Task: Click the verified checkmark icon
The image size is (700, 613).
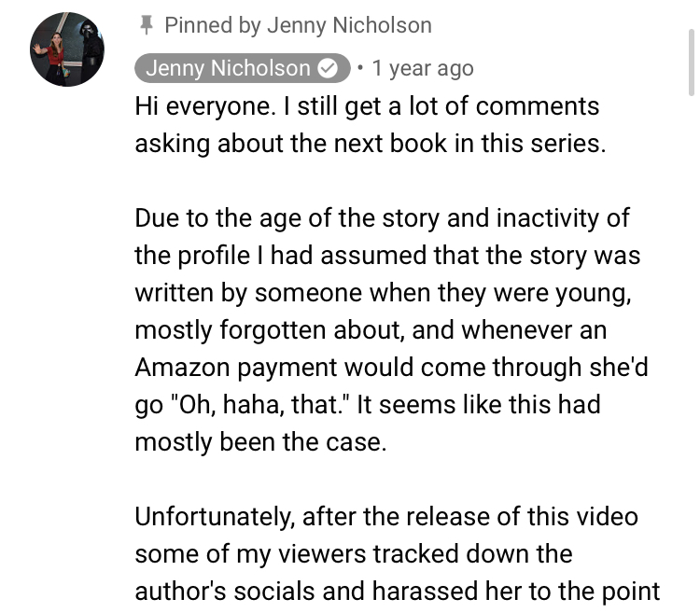Action: (x=328, y=69)
